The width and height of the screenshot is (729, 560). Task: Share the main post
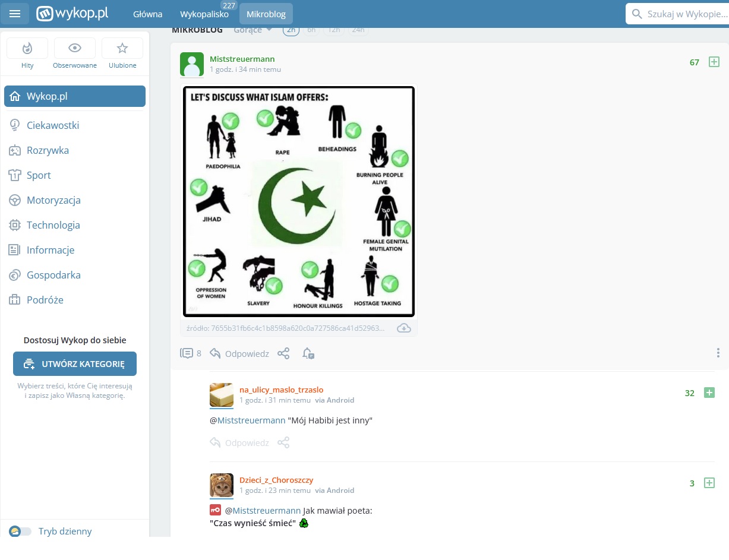[283, 353]
